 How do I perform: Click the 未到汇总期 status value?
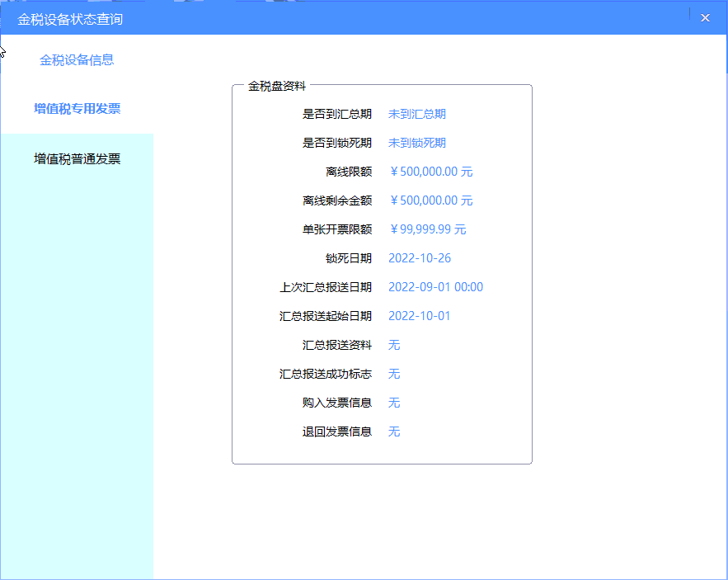coord(417,114)
